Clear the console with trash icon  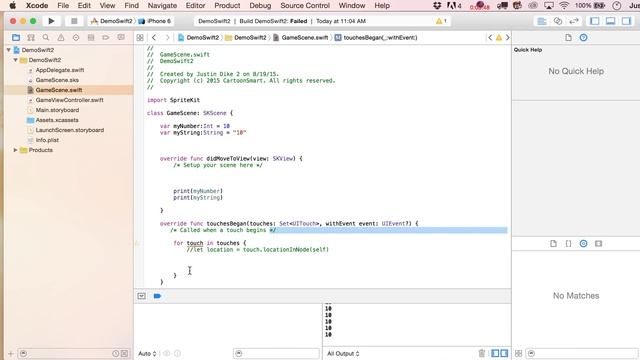[482, 353]
